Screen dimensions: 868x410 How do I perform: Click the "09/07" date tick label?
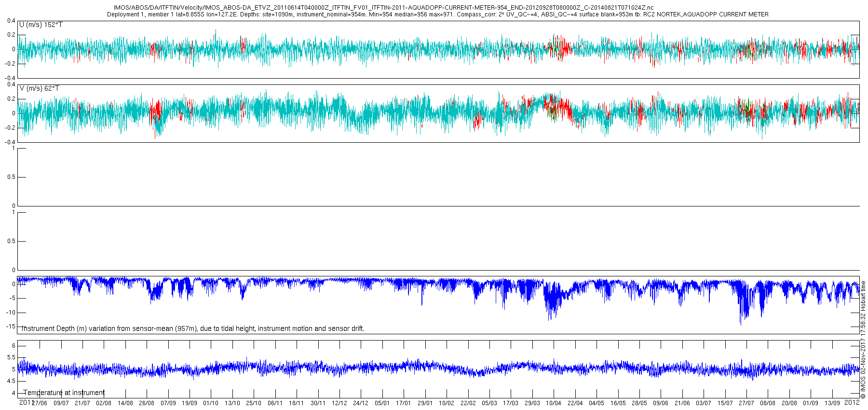point(61,403)
